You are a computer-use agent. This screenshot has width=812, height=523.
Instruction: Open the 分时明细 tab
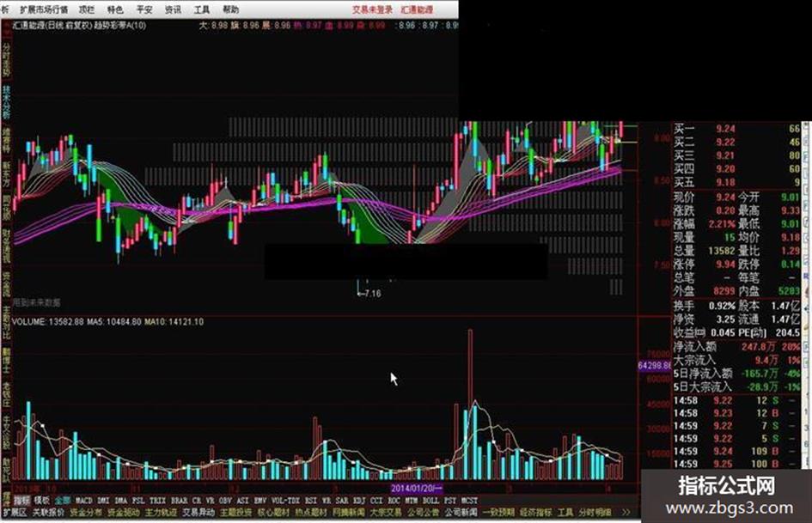click(595, 512)
